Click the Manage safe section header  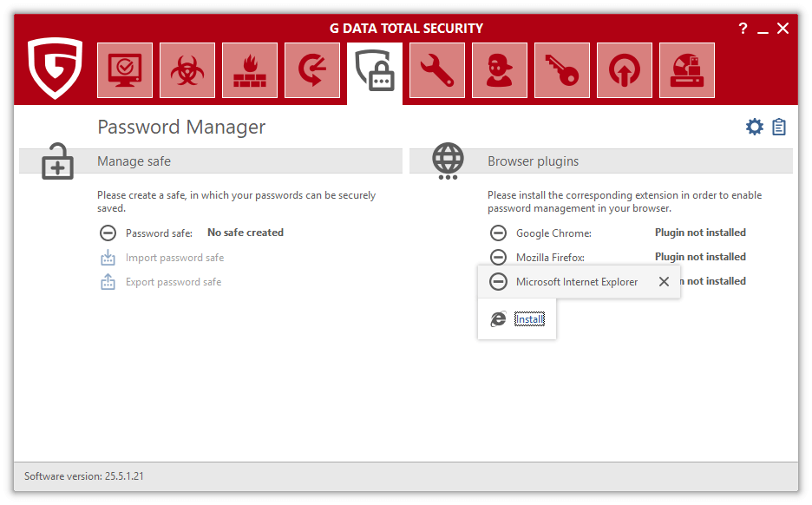pyautogui.click(x=211, y=161)
